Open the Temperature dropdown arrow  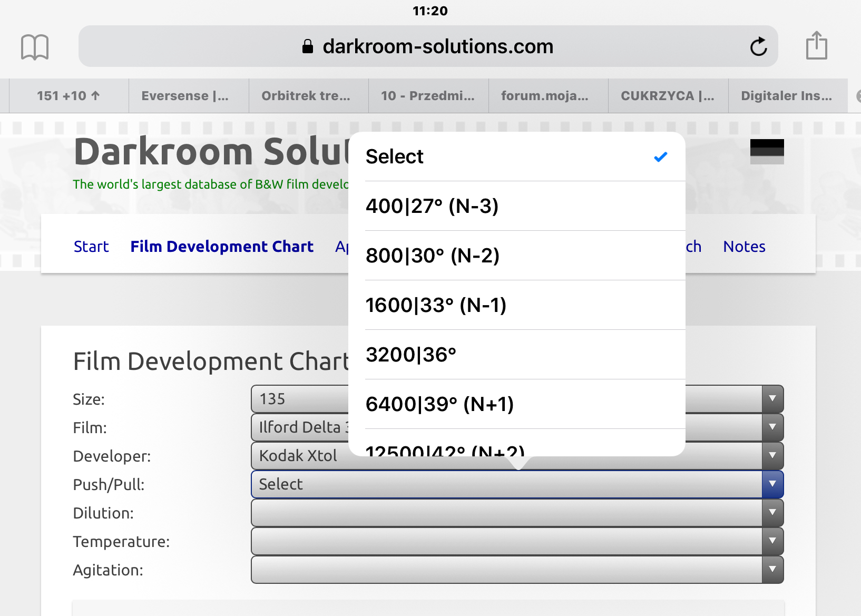pos(772,541)
